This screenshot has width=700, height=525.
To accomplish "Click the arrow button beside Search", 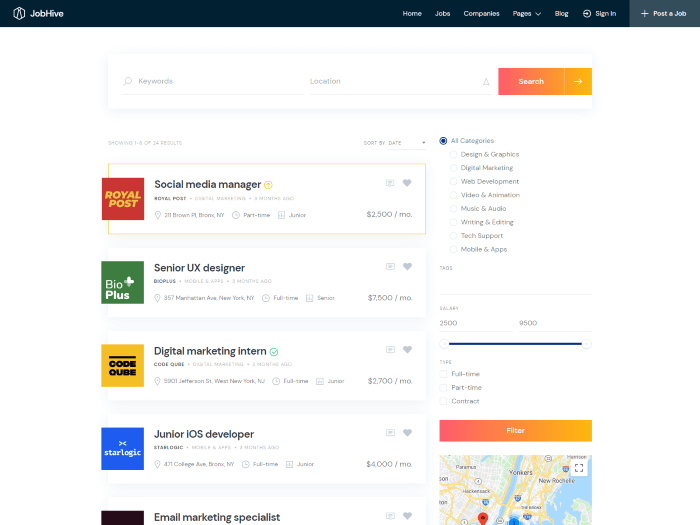I will tap(578, 81).
